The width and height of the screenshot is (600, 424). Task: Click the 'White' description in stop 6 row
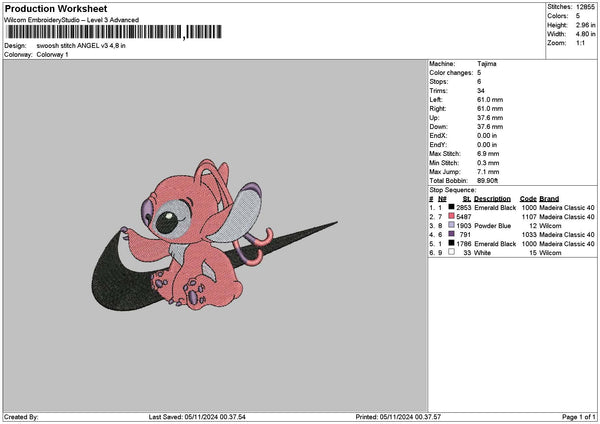click(482, 253)
